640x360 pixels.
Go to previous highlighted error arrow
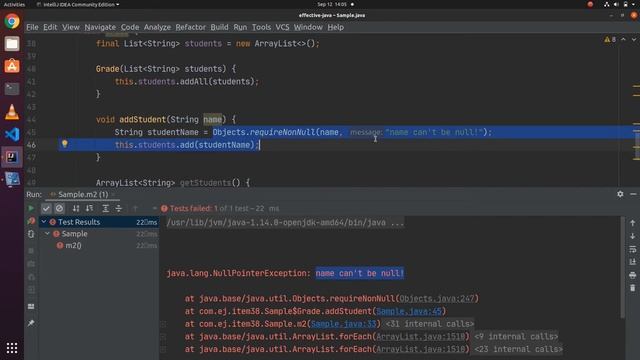pos(623,40)
